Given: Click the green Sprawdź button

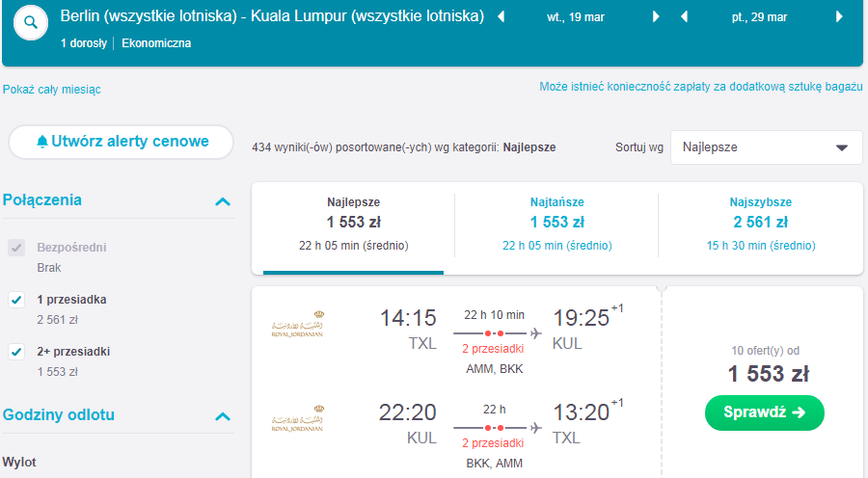Looking at the screenshot, I should coord(765,412).
